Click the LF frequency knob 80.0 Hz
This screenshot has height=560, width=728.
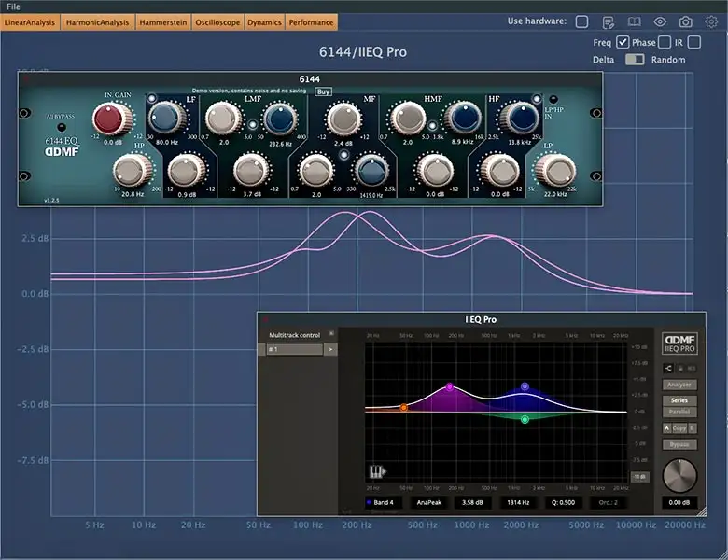point(167,118)
